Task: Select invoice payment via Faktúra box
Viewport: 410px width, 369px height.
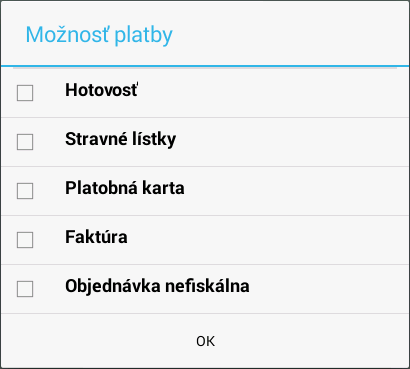Action: [x=25, y=240]
